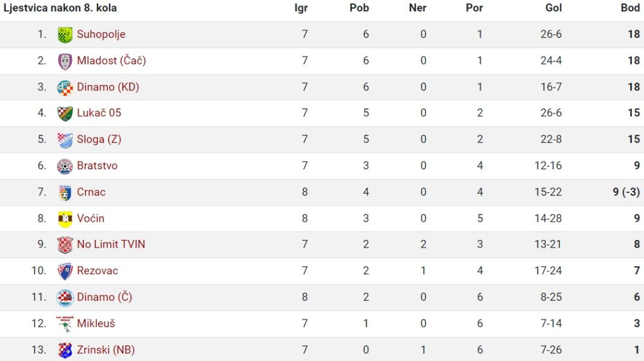Click the Voćin yellow crest icon

pos(65,219)
